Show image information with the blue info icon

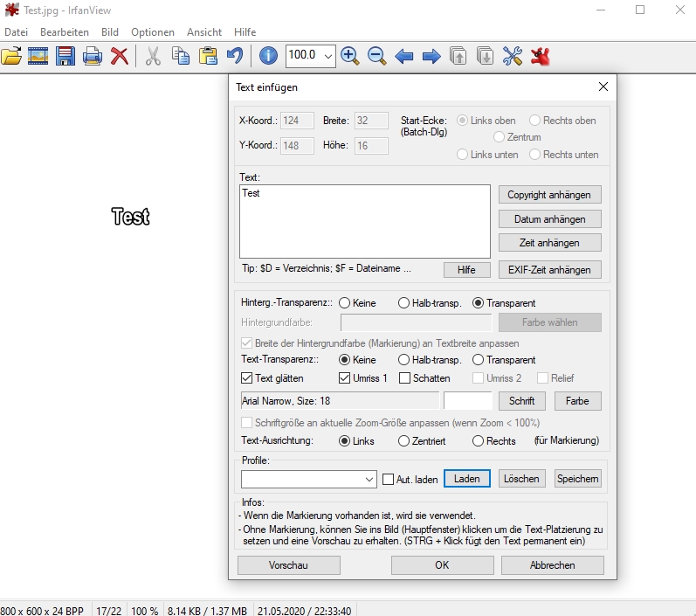(269, 57)
